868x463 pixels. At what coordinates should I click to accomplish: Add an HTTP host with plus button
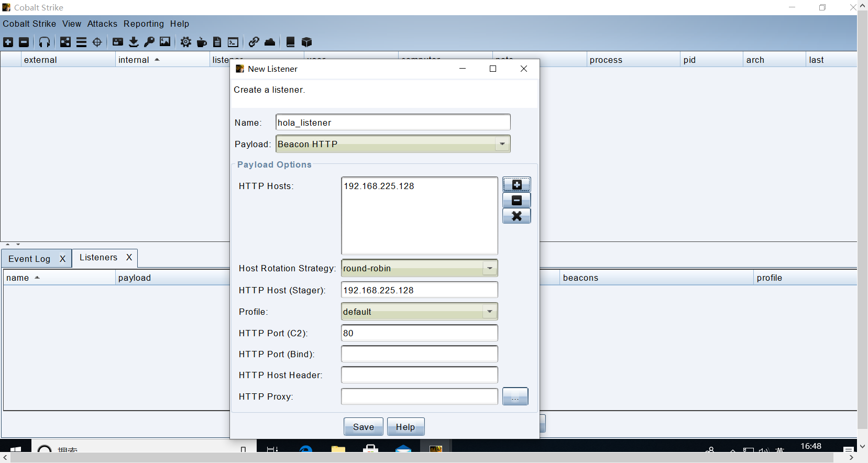click(517, 184)
